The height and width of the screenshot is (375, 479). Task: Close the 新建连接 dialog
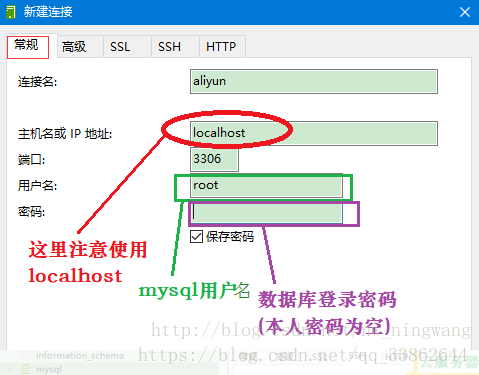click(465, 12)
